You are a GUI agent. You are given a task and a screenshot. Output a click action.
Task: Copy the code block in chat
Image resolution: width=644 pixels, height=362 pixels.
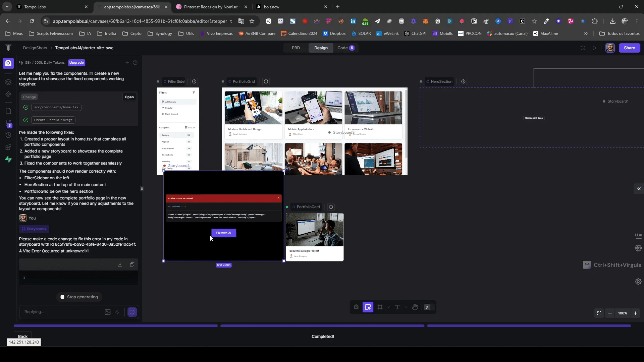[x=132, y=264]
